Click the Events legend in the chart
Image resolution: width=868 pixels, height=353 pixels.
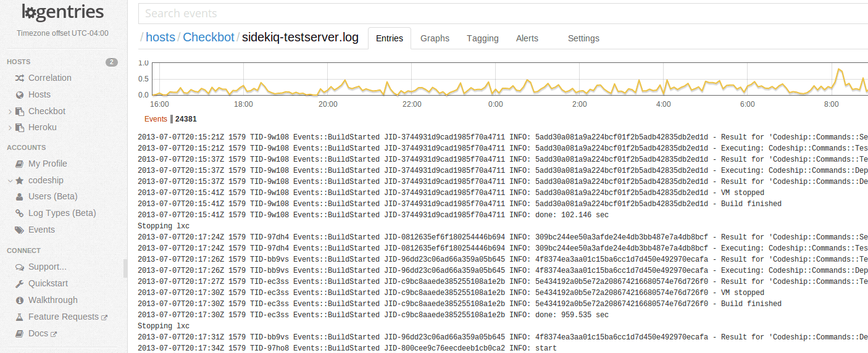(x=156, y=119)
